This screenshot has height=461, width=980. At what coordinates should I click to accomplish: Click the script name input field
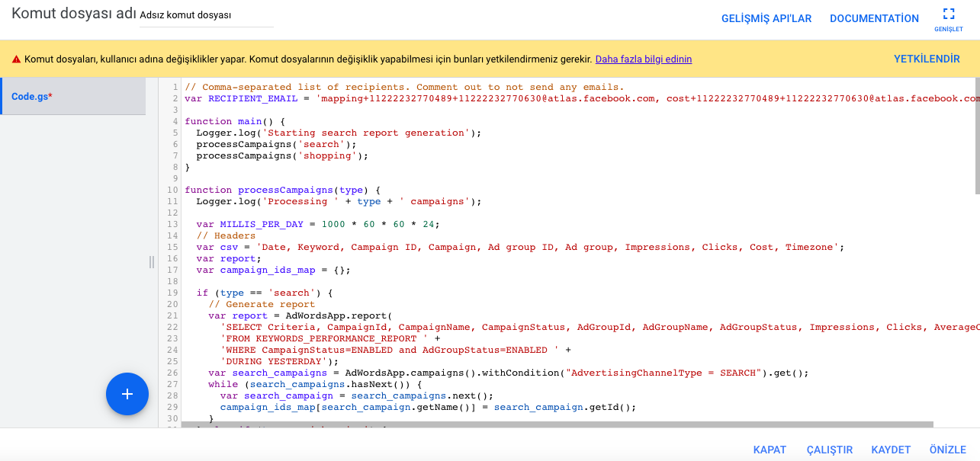click(207, 15)
